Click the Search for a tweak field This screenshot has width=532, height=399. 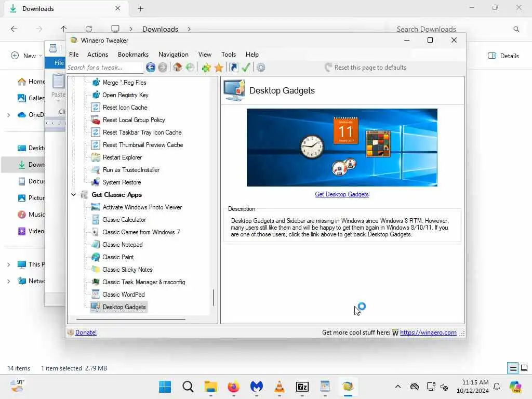point(105,68)
